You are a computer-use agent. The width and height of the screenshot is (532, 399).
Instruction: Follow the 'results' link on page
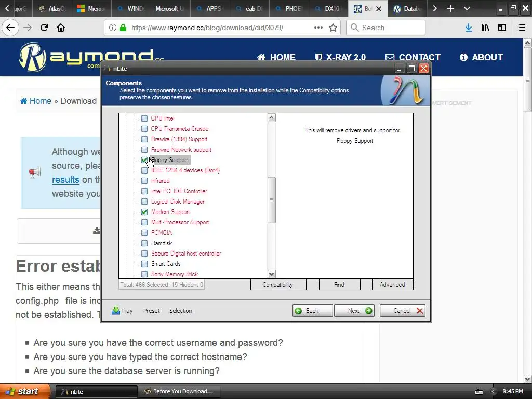point(65,179)
